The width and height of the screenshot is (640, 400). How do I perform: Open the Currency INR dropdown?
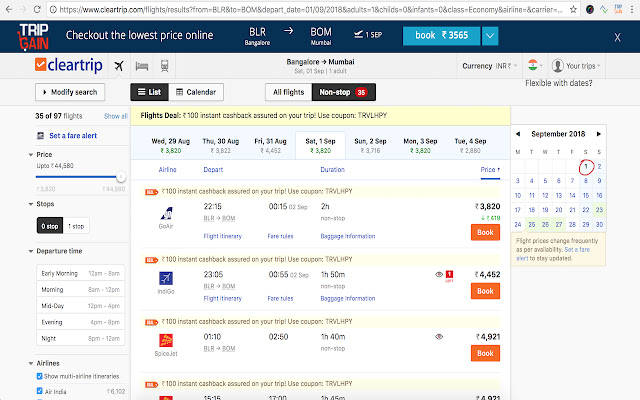[x=490, y=66]
